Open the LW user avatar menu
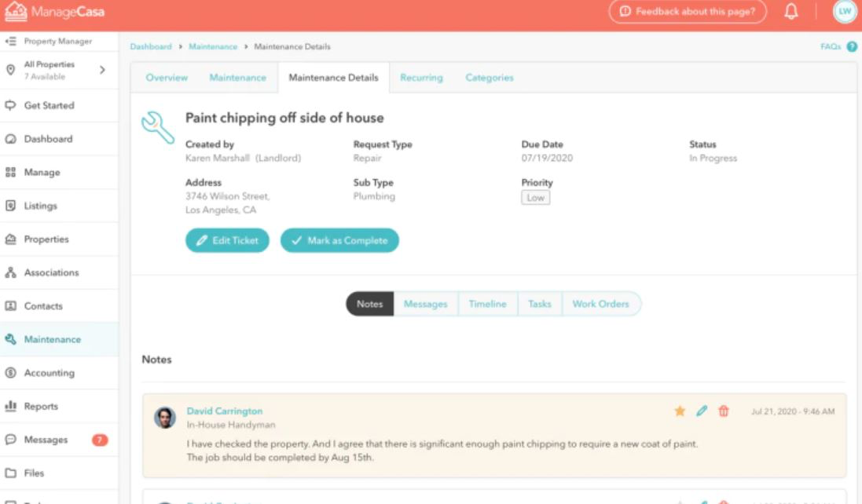Viewport: 862px width, 504px height. [x=845, y=11]
